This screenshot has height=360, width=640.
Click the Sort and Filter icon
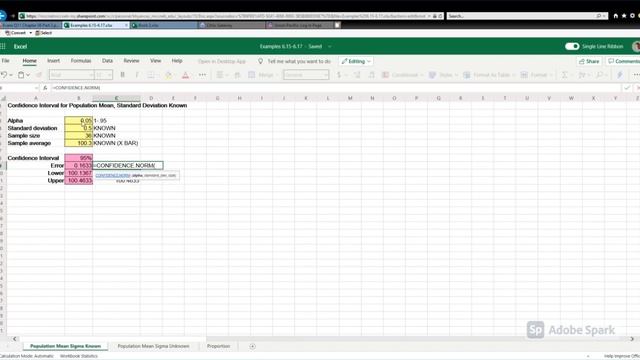[582, 75]
